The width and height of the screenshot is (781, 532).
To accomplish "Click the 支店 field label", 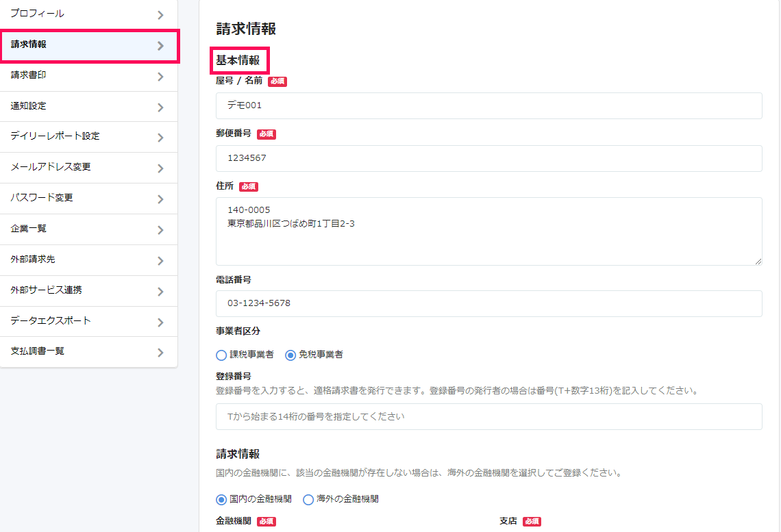I will pyautogui.click(x=508, y=521).
